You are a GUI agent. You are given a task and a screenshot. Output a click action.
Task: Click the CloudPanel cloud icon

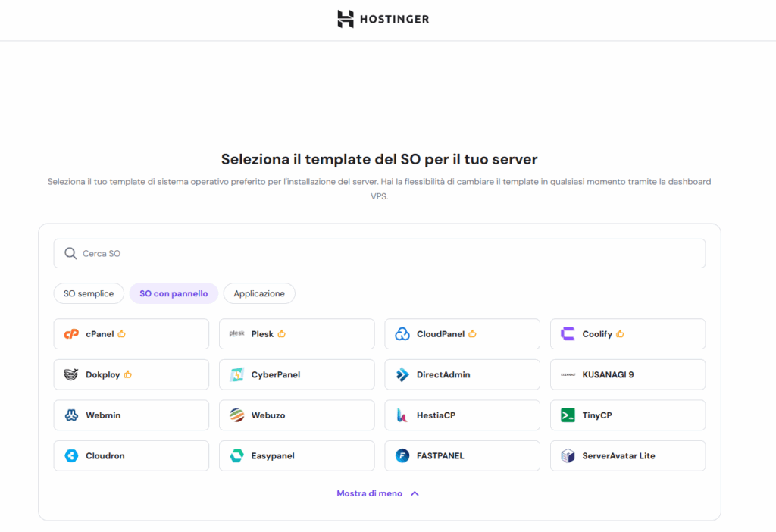tap(402, 334)
